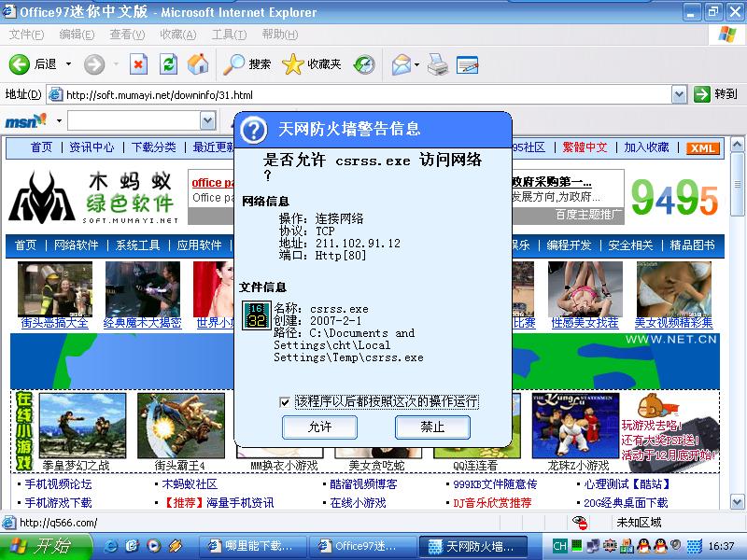
Task: Open 帮助(H) menu
Action: tap(279, 35)
